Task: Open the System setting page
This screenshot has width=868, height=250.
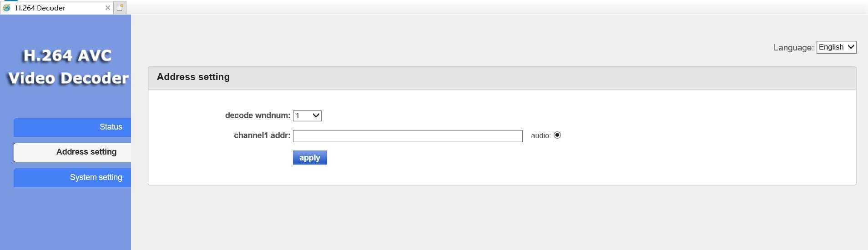Action: [x=72, y=178]
